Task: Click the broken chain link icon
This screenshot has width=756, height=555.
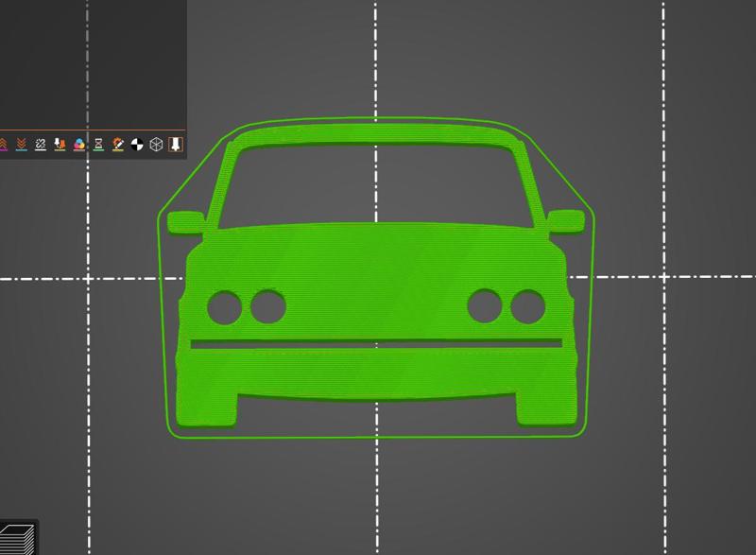Action: 41,144
